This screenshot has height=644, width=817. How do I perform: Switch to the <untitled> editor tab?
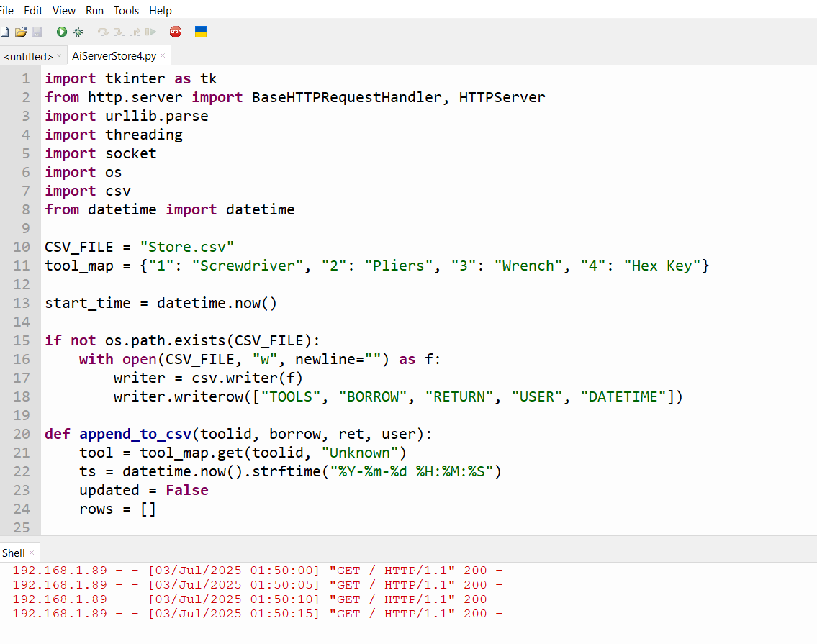pyautogui.click(x=27, y=56)
